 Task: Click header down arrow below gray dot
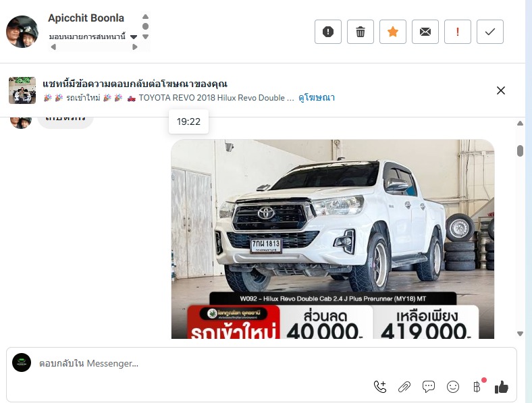coord(146,36)
